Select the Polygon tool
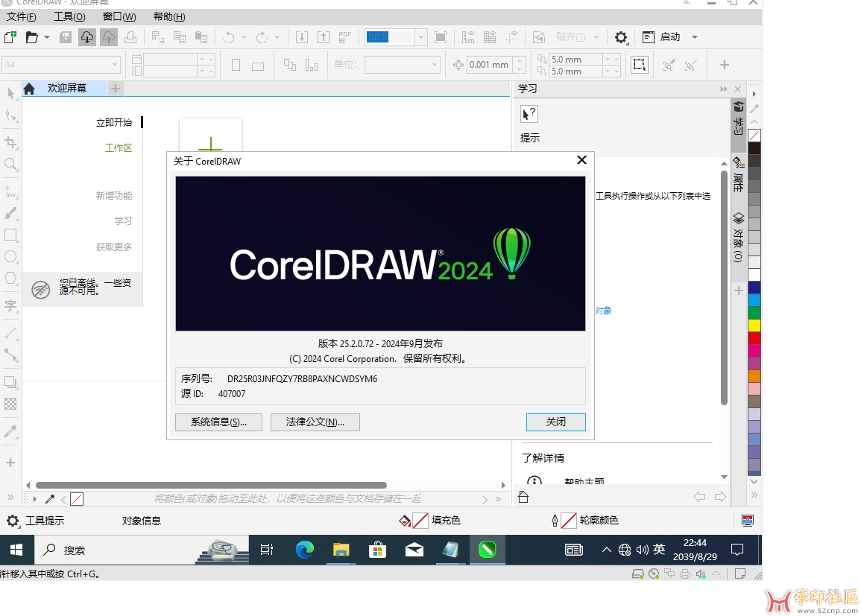The height and width of the screenshot is (616, 861). (x=11, y=278)
